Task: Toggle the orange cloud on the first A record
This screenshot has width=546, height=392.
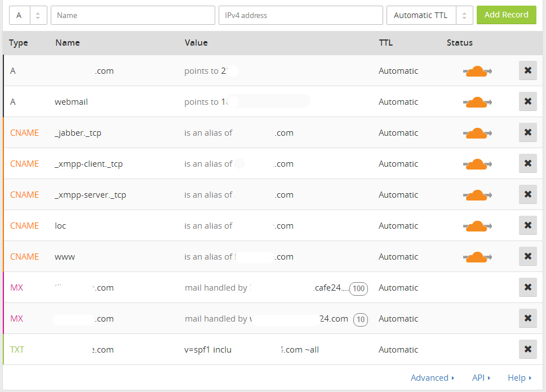Action: pyautogui.click(x=477, y=71)
